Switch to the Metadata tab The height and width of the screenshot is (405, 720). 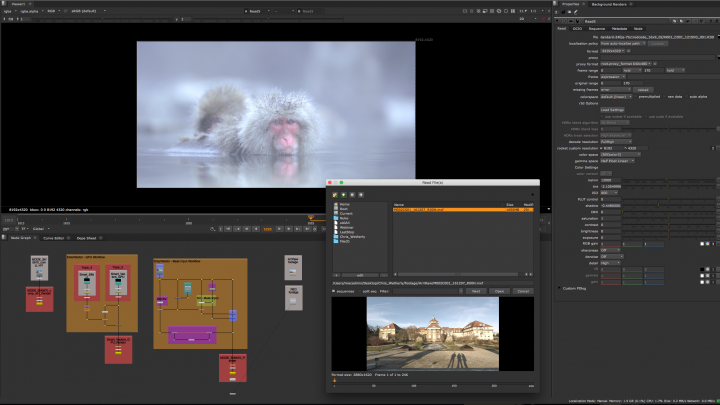click(x=619, y=28)
